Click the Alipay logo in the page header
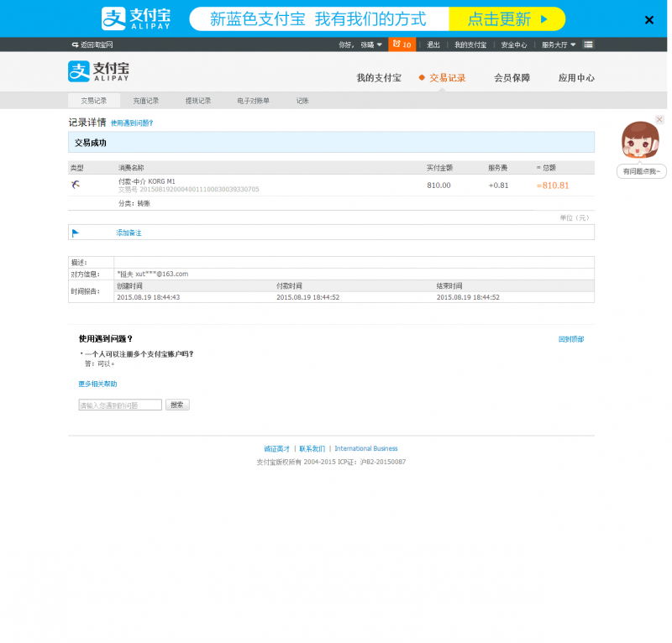The image size is (672, 643). click(98, 71)
